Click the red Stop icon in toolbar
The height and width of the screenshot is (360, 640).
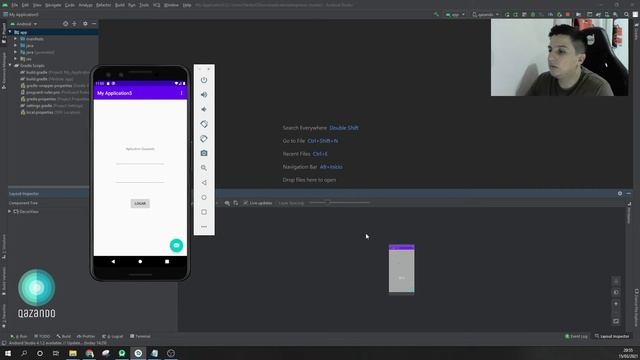(568, 14)
